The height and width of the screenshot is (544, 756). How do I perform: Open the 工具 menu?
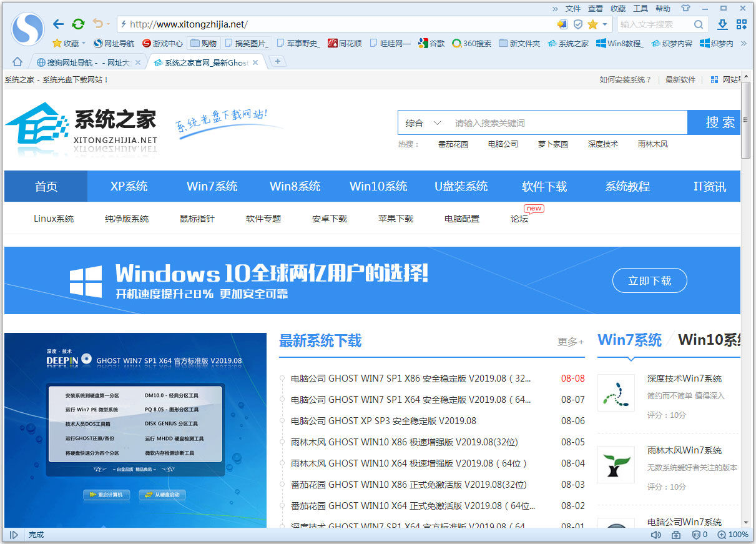[641, 8]
